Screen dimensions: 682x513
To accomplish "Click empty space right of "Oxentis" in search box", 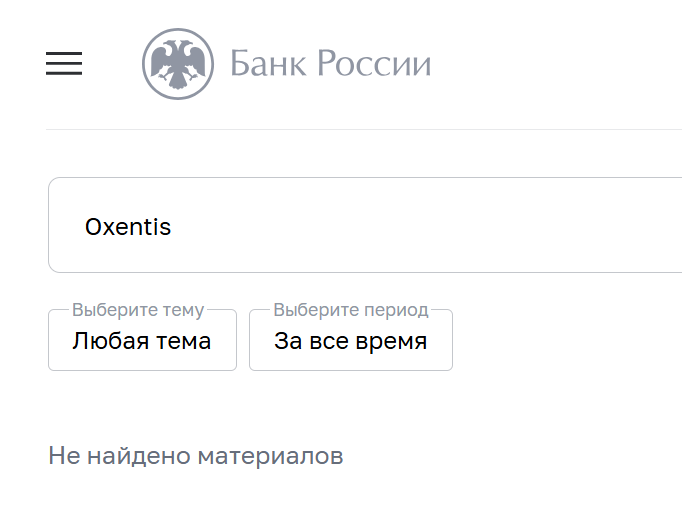I will coord(450,226).
